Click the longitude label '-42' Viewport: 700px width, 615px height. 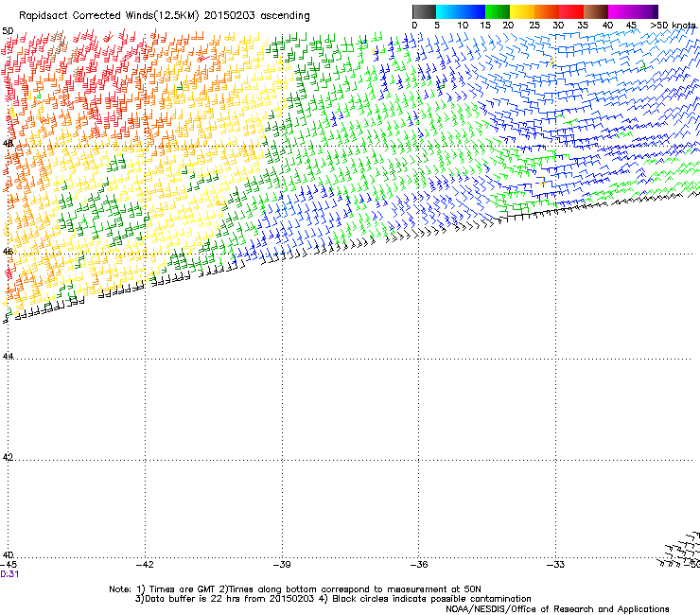[x=145, y=565]
